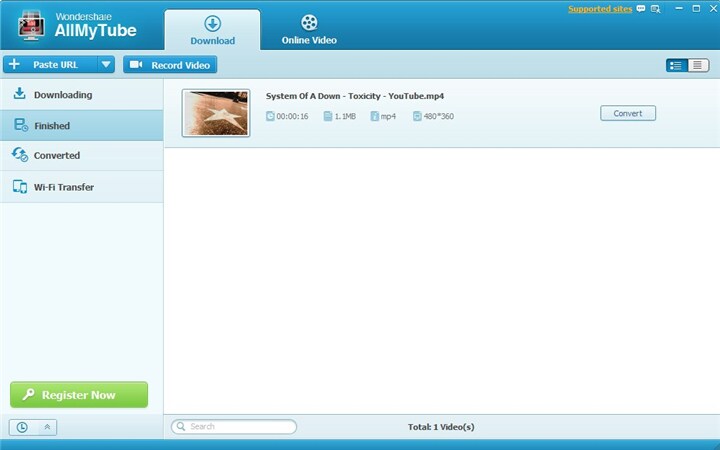Click the Register Now button
Viewport: 720px width, 450px height.
79,394
